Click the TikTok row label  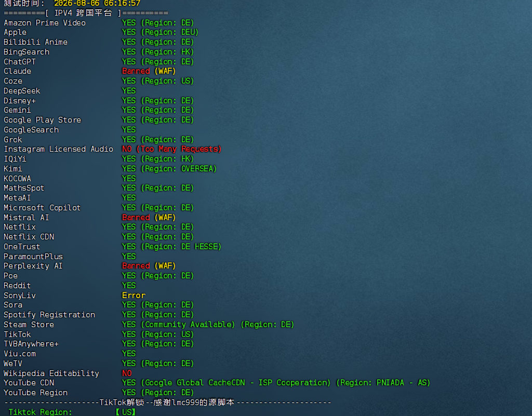[x=17, y=334]
